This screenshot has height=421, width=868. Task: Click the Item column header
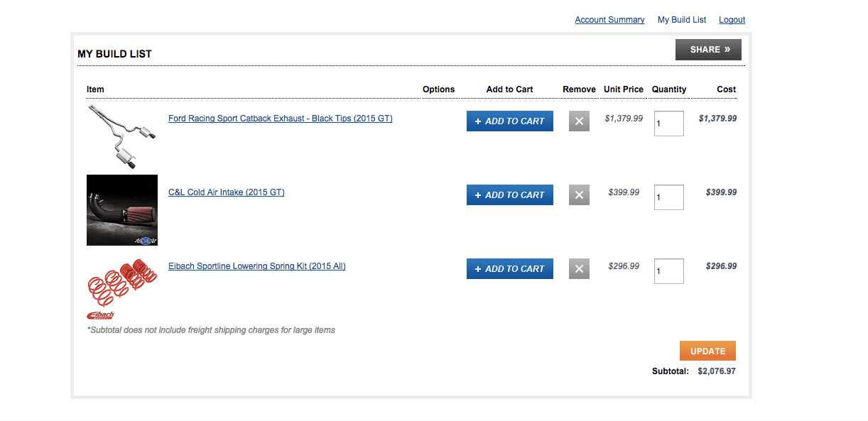pos(95,89)
